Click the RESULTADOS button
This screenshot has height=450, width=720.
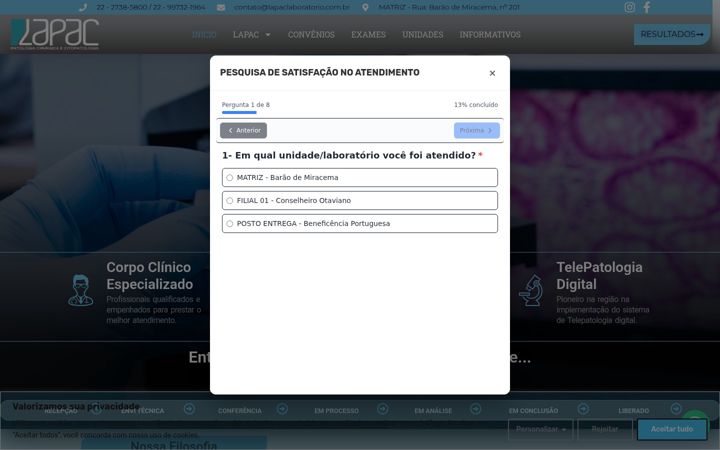click(672, 34)
